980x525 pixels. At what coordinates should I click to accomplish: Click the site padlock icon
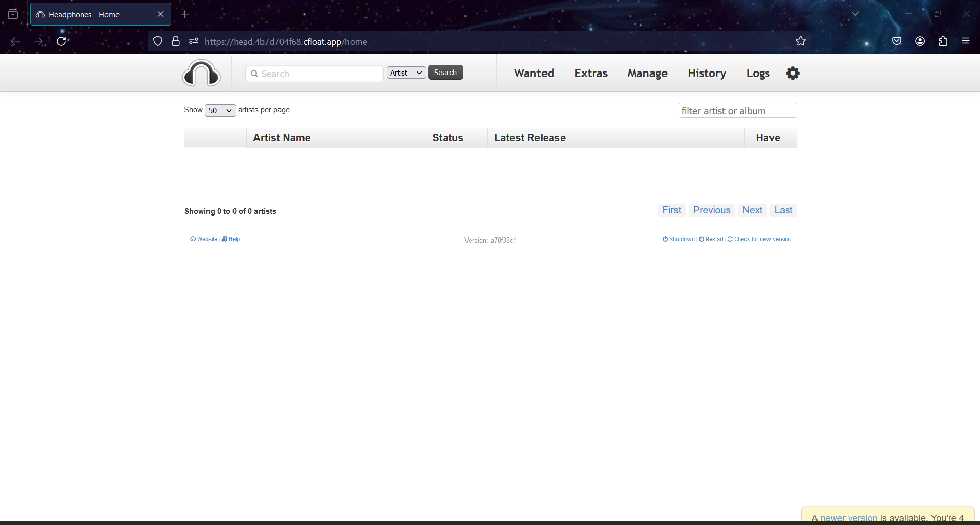[176, 41]
